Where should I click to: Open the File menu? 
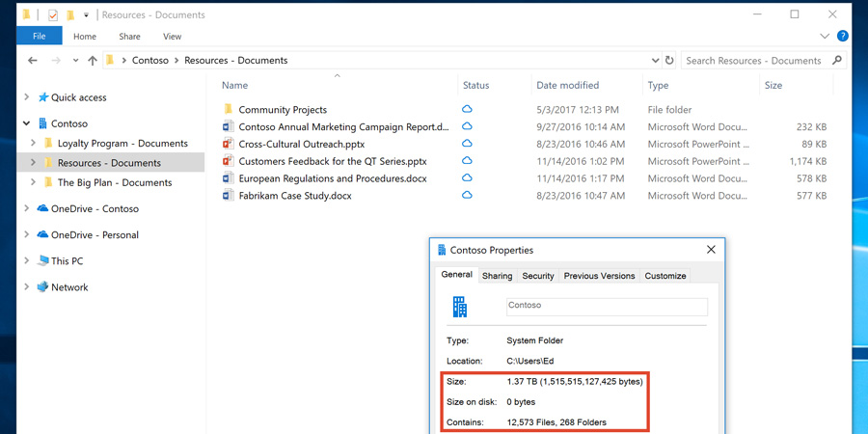tap(40, 37)
